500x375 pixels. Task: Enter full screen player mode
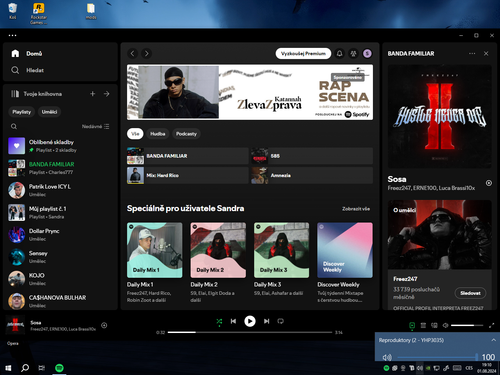(x=491, y=325)
